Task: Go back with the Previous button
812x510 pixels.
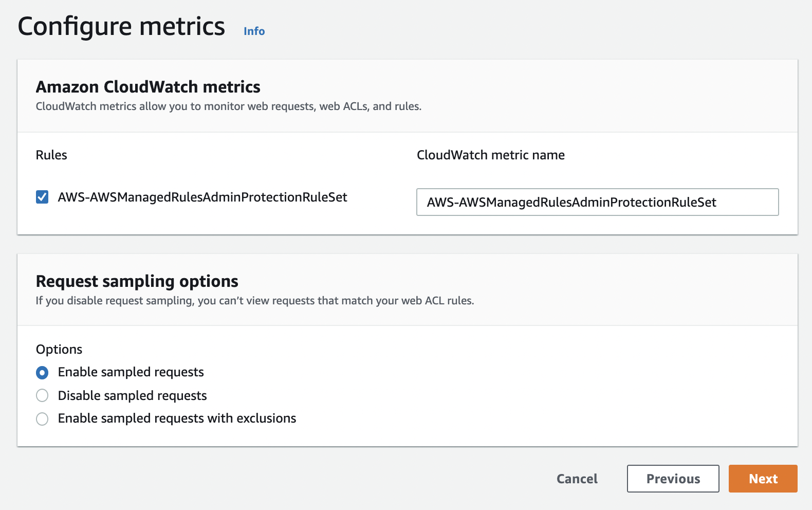Action: pyautogui.click(x=673, y=479)
